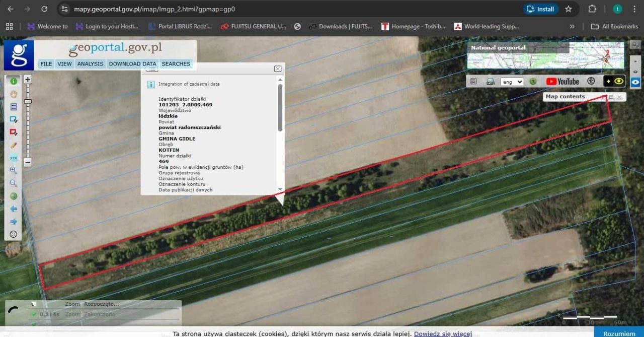Open the eng language dropdown
This screenshot has width=644, height=337.
click(512, 82)
